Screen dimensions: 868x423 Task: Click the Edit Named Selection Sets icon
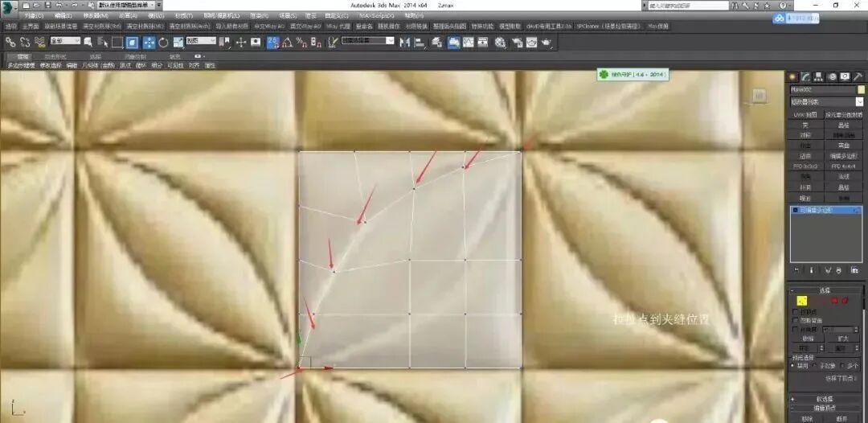332,42
